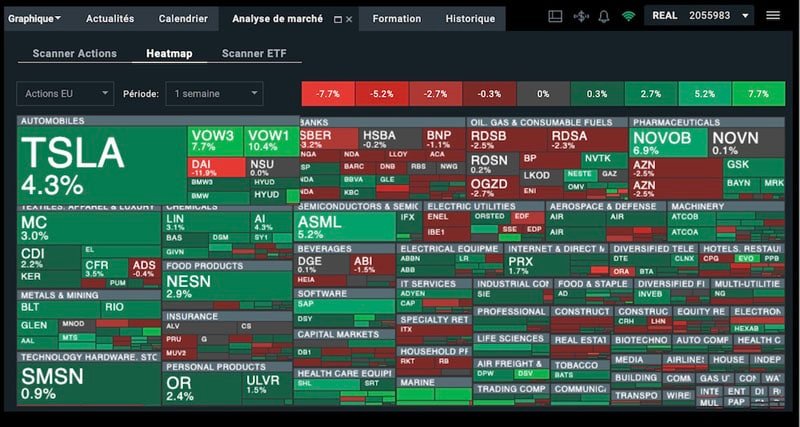The width and height of the screenshot is (800, 427).
Task: Open the hamburger main menu
Action: (773, 15)
